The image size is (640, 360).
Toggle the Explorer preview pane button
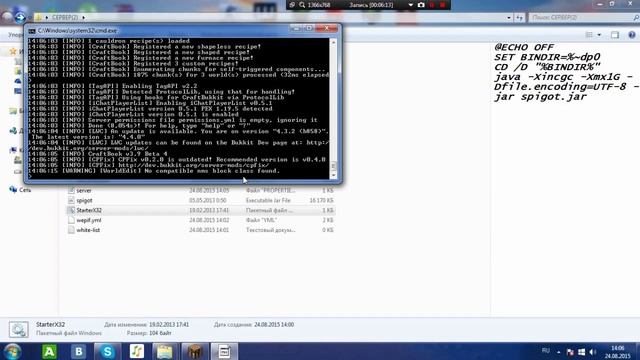(x=615, y=35)
